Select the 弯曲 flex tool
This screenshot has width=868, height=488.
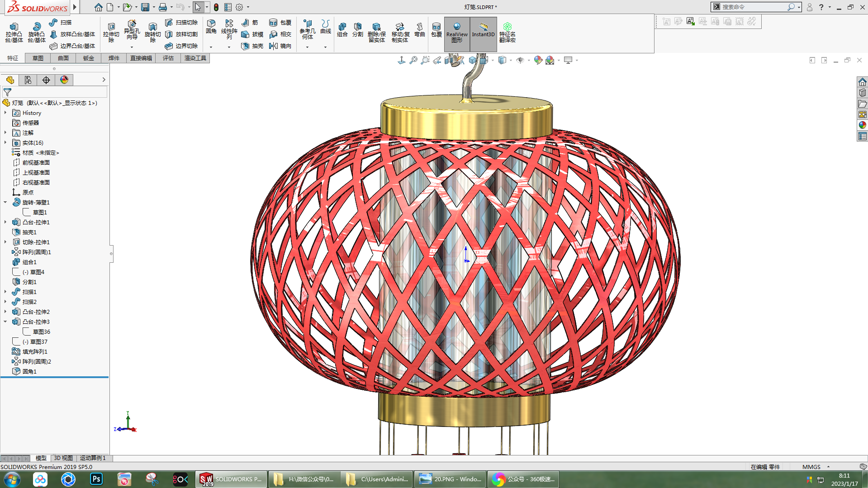click(420, 30)
